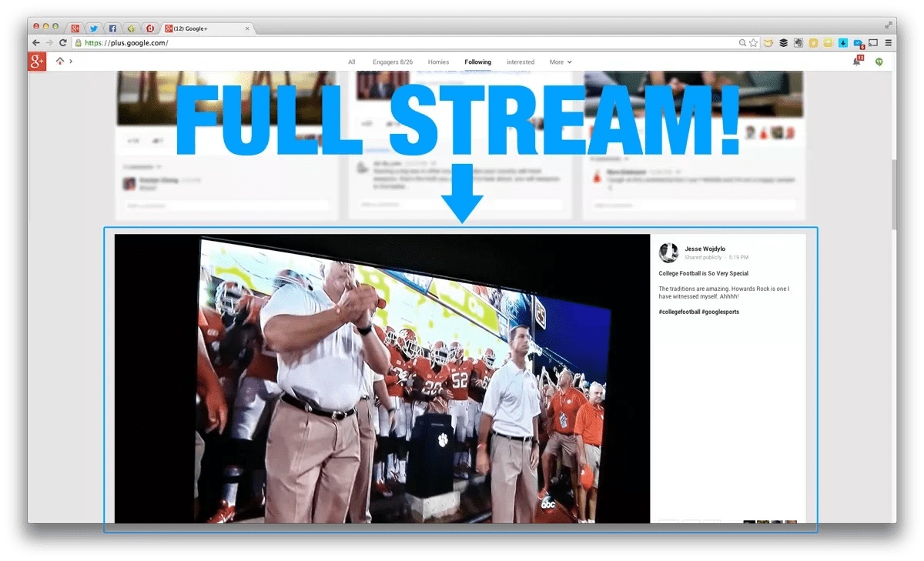Screen dimensions: 924x561
Task: Switch to the pinned Facebook tab
Action: [112, 28]
